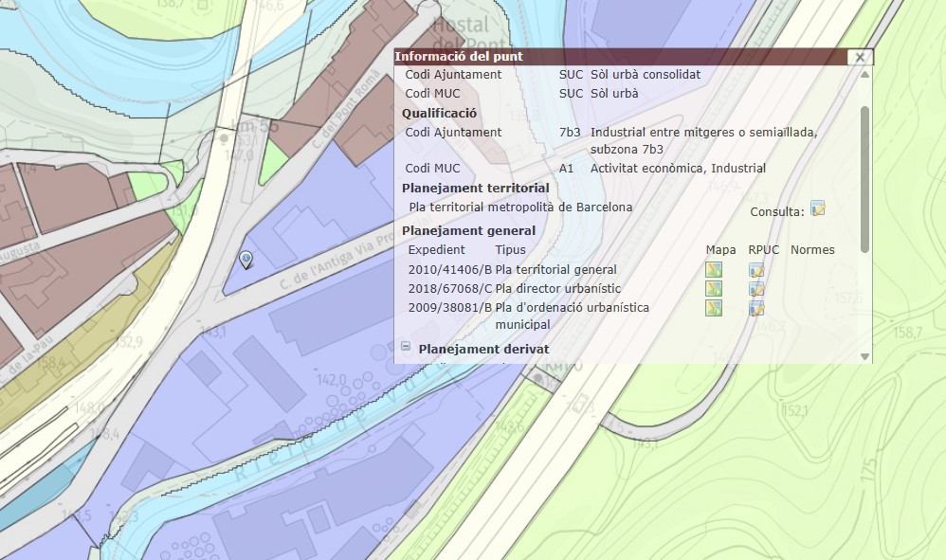Open RPUC icon for expedient 2009/38081/B
Image resolution: width=946 pixels, height=560 pixels.
tap(756, 308)
